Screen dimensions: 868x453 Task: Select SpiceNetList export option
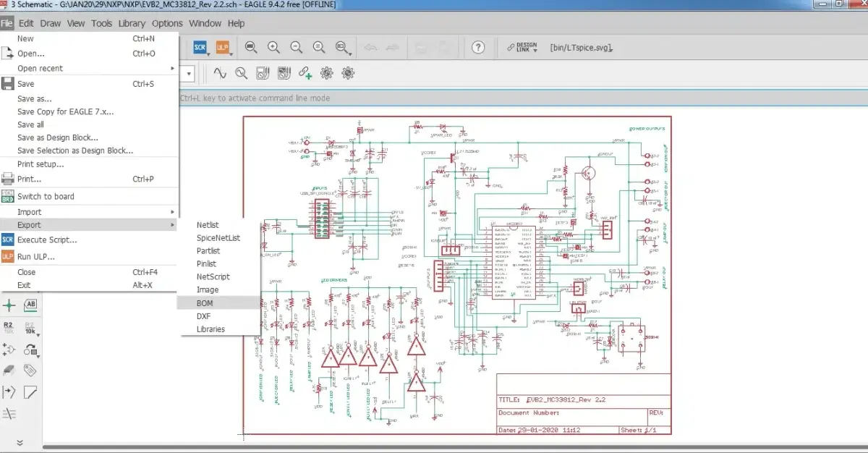[x=218, y=237]
